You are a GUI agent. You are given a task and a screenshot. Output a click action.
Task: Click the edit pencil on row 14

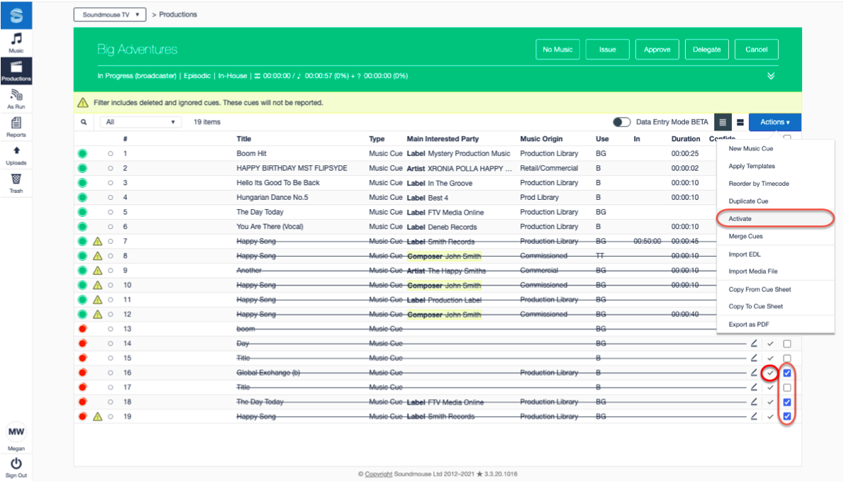(754, 343)
